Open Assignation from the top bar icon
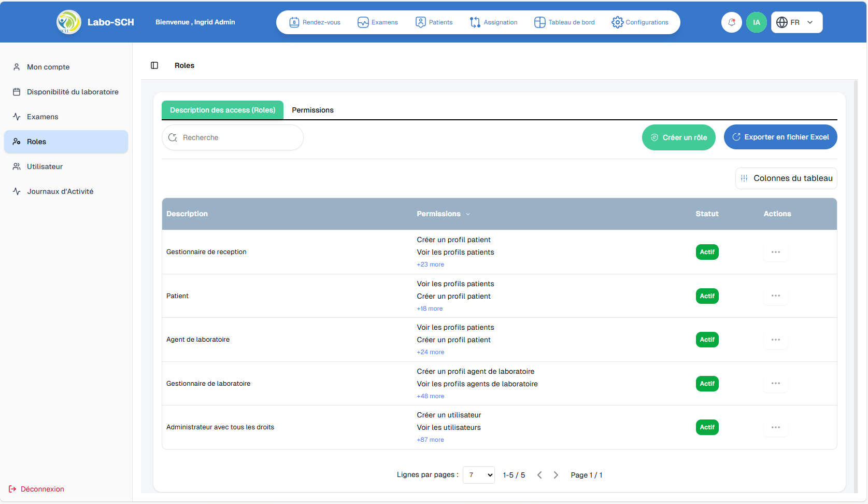Viewport: 868px width, 504px height. [475, 22]
